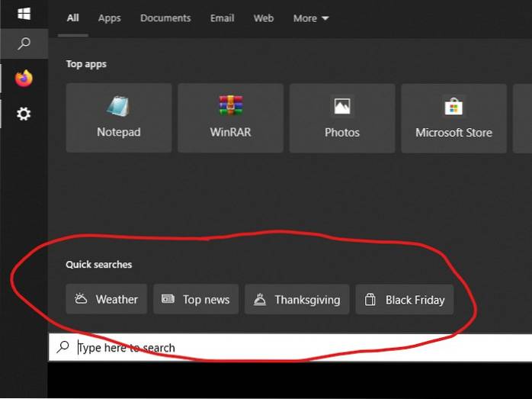Open Settings via the gear icon

click(x=24, y=114)
